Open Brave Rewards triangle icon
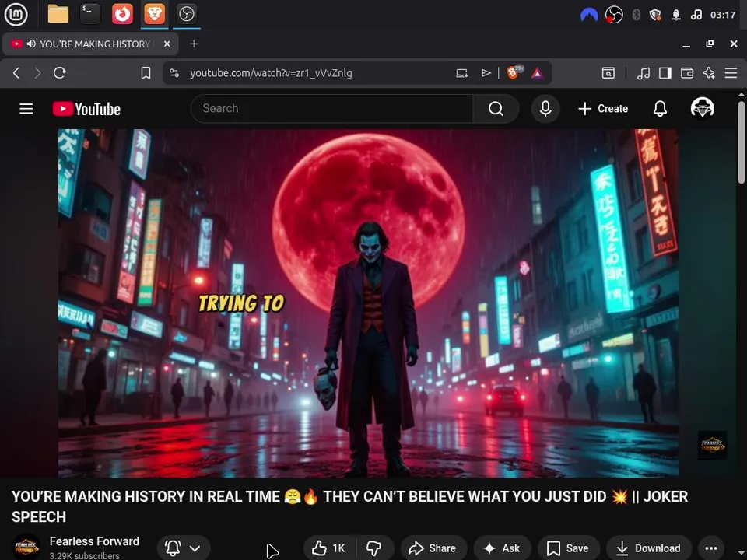Image resolution: width=747 pixels, height=560 pixels. coord(538,73)
